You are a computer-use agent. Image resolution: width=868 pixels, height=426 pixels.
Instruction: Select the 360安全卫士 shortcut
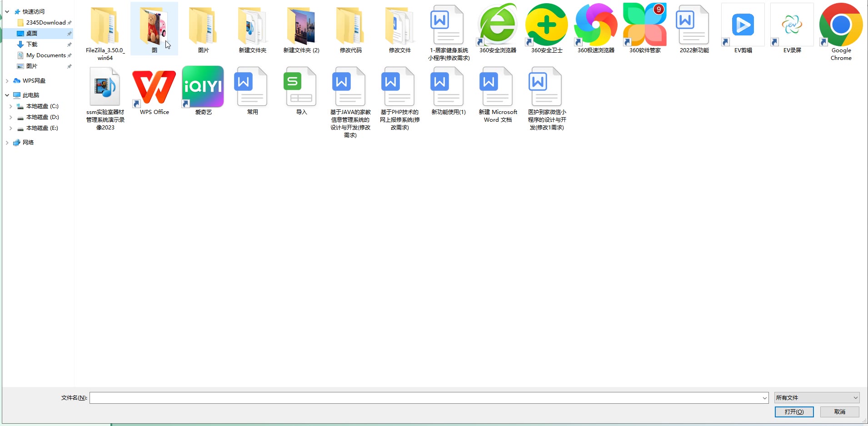[547, 29]
